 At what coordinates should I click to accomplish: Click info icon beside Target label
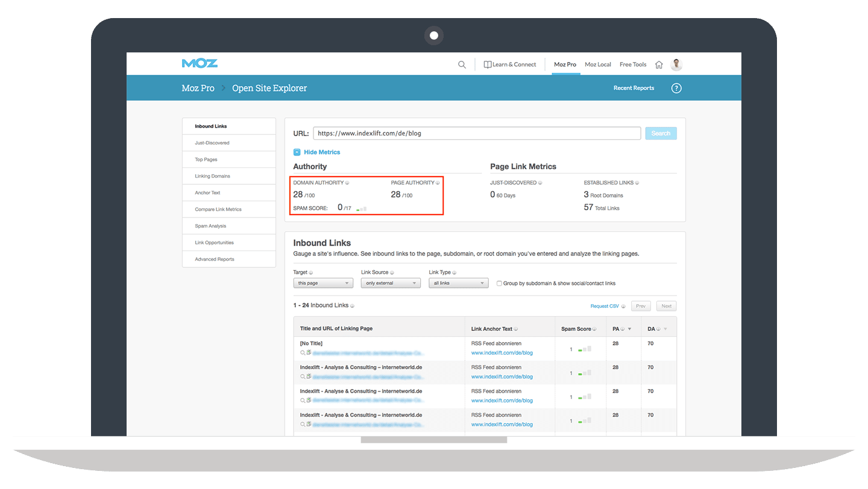pyautogui.click(x=311, y=272)
